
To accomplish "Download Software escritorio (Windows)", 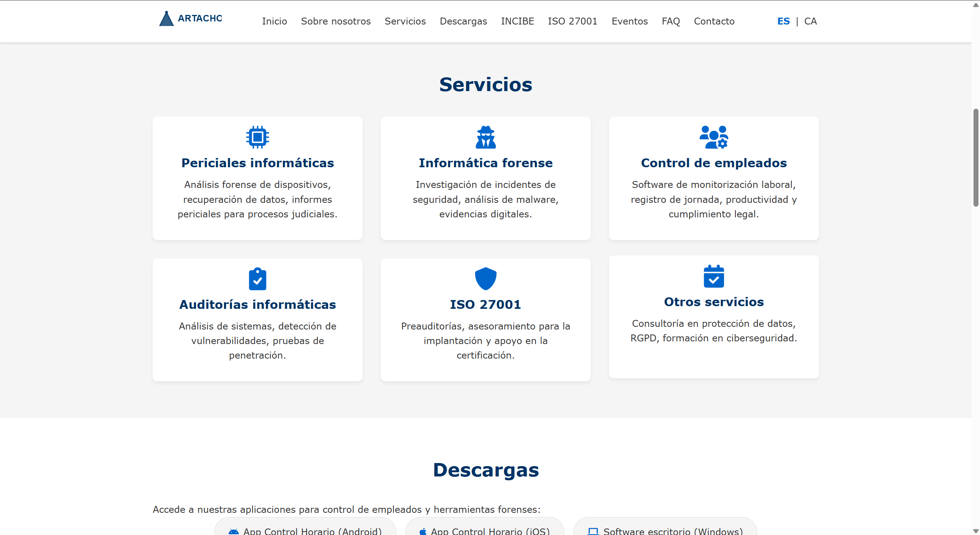I will point(665,530).
